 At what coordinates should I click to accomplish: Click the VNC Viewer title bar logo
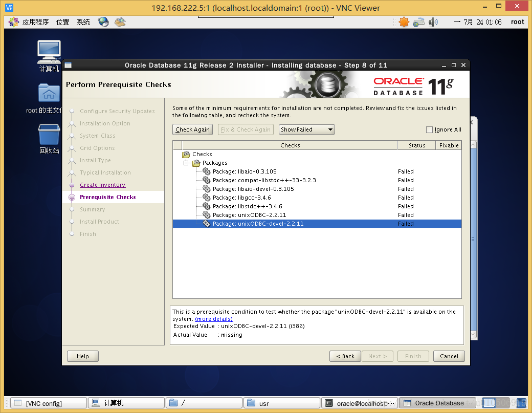coord(9,8)
